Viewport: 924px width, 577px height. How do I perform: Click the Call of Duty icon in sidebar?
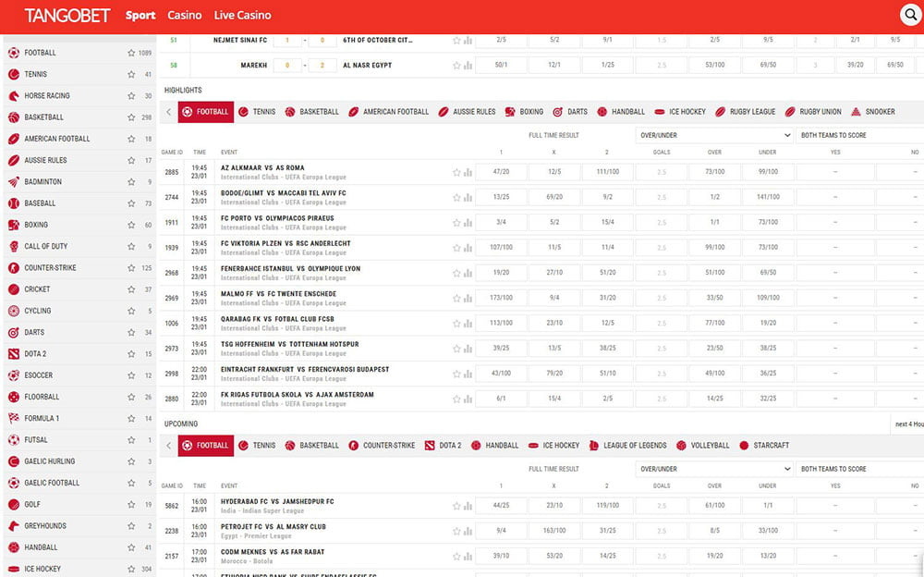pos(14,247)
